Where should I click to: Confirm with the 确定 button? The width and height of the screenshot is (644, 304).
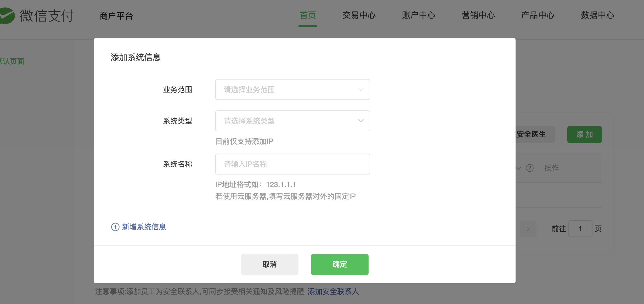340,264
